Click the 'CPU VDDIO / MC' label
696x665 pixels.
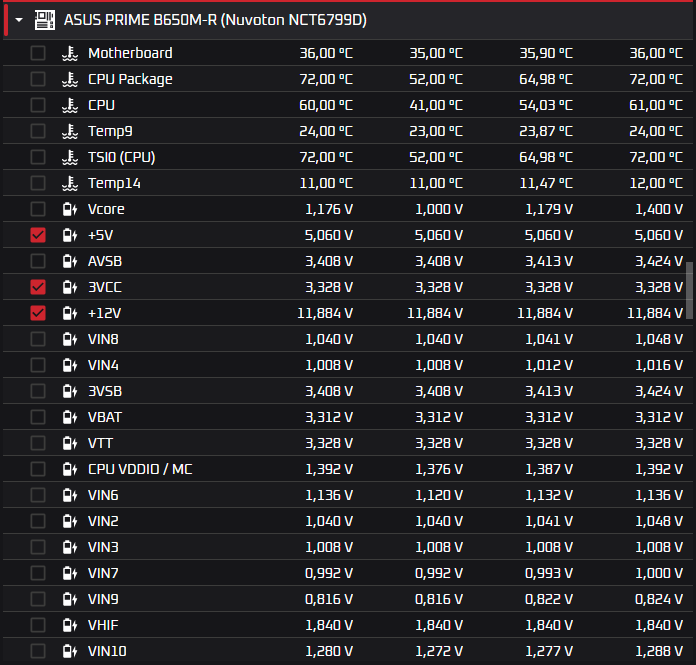(x=140, y=469)
